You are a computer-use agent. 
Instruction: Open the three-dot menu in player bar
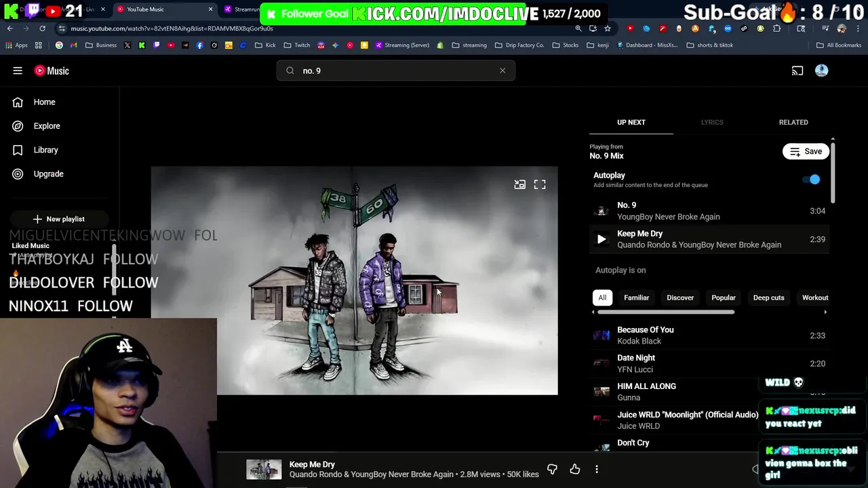point(597,469)
